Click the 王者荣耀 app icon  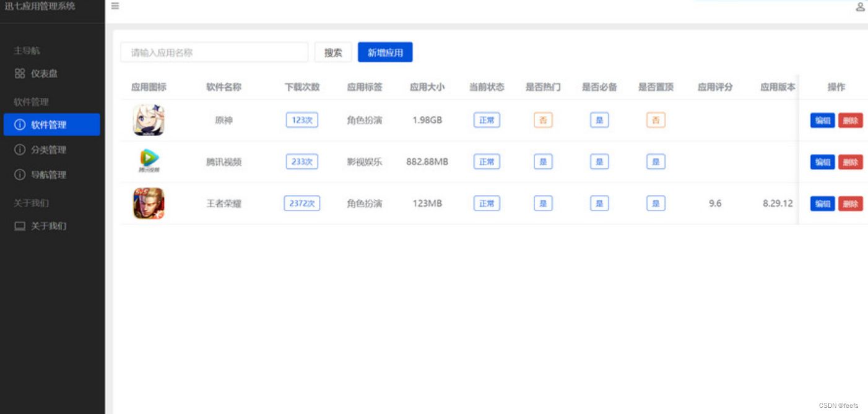[x=149, y=203]
